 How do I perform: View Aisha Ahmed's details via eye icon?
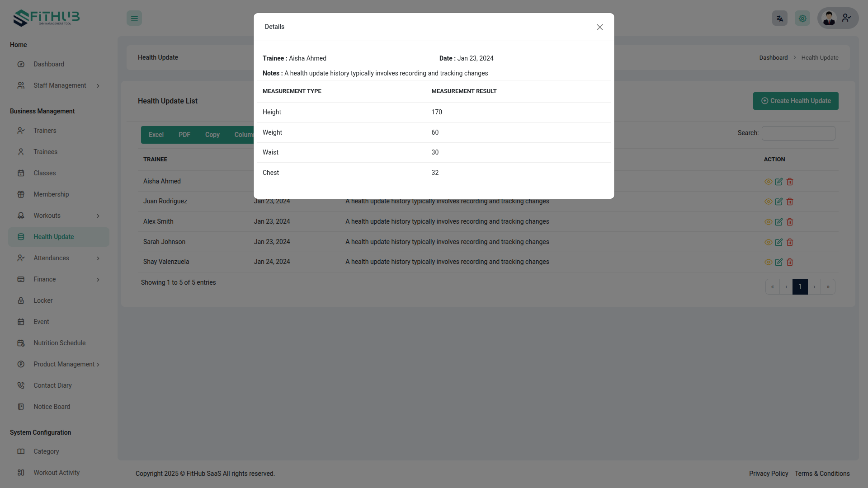[x=768, y=182]
